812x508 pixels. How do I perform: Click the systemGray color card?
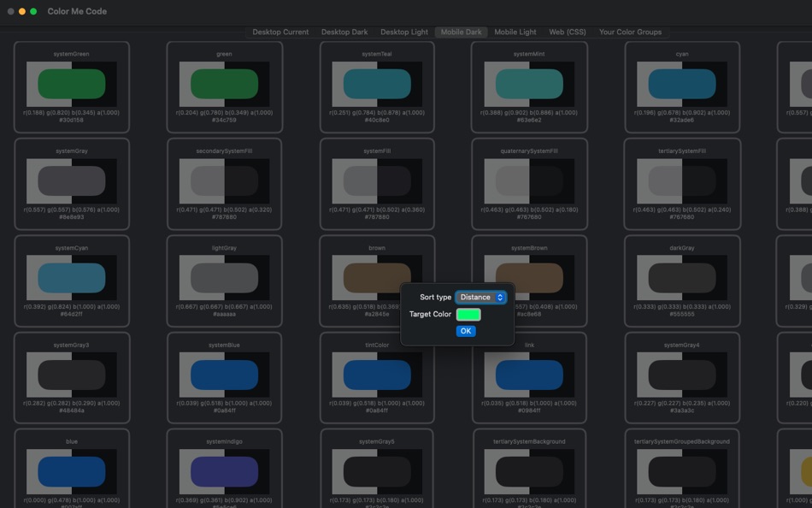click(72, 181)
